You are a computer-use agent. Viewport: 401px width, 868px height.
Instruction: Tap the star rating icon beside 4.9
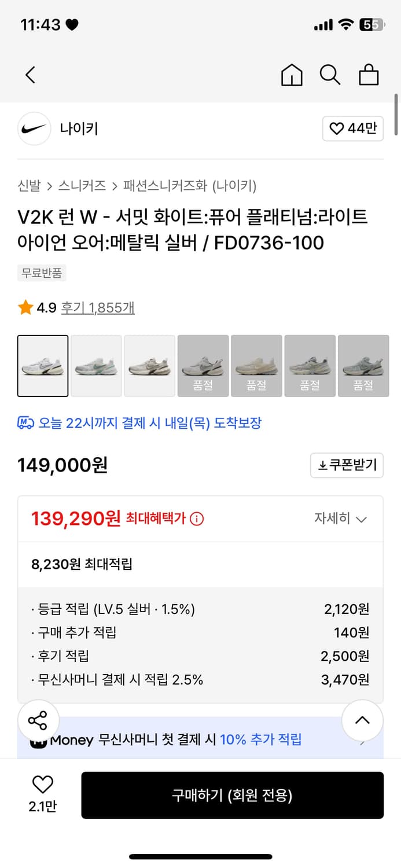click(x=24, y=307)
